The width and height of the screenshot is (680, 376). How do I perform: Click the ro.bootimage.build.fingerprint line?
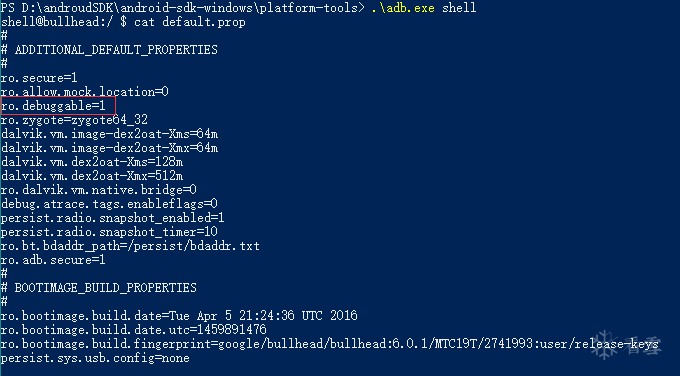pos(330,344)
